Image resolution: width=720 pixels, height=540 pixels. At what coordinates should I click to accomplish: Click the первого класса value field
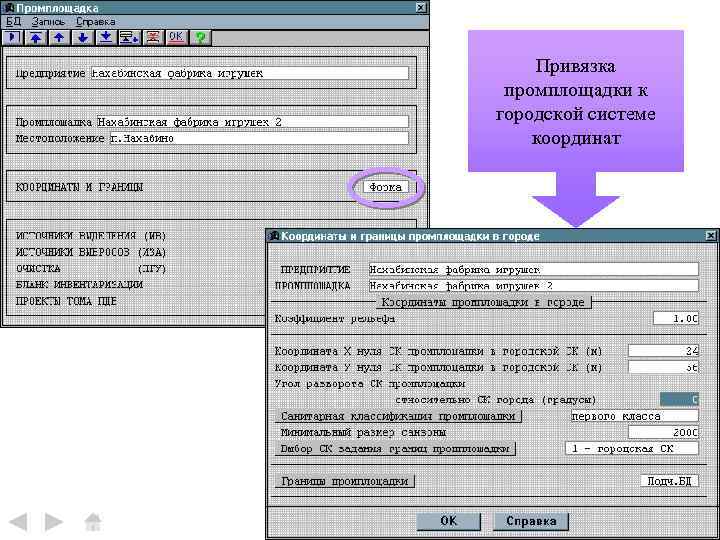[x=635, y=416]
